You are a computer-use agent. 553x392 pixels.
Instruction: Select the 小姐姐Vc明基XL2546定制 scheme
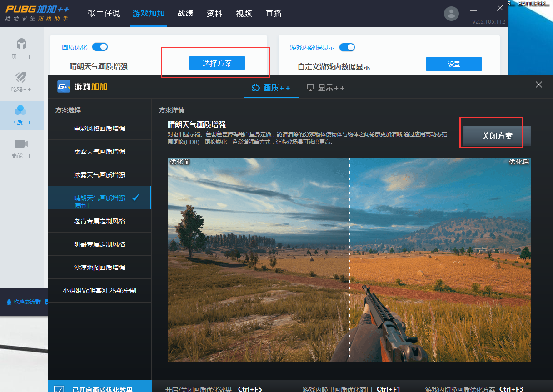pos(100,291)
